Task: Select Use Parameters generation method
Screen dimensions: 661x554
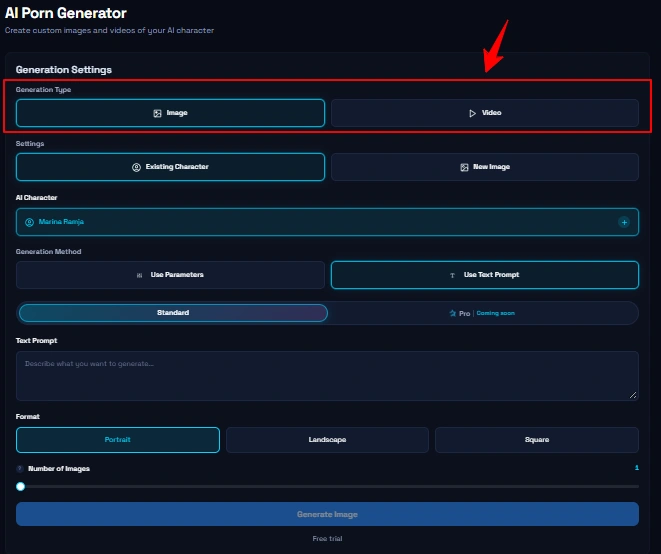Action: [x=170, y=275]
